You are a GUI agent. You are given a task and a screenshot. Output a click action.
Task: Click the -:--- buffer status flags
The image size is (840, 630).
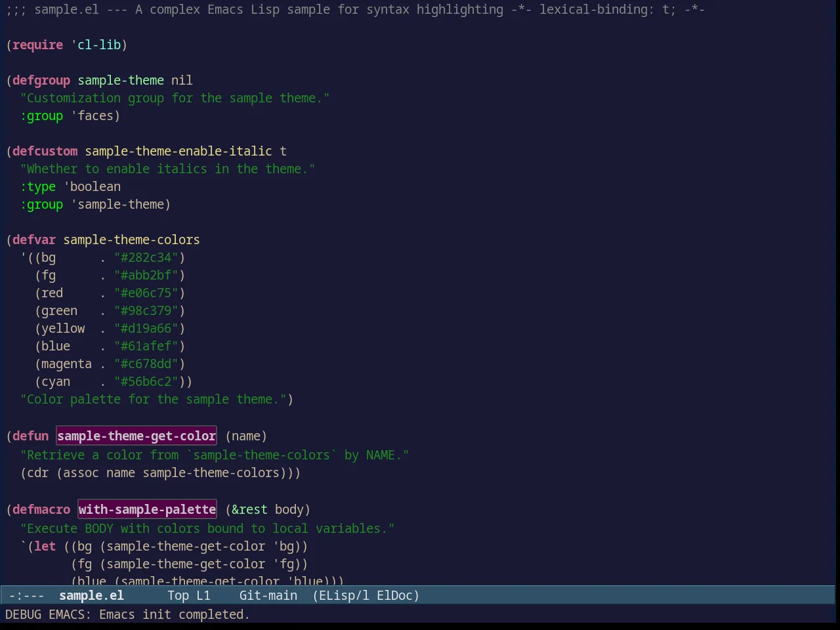pyautogui.click(x=26, y=595)
